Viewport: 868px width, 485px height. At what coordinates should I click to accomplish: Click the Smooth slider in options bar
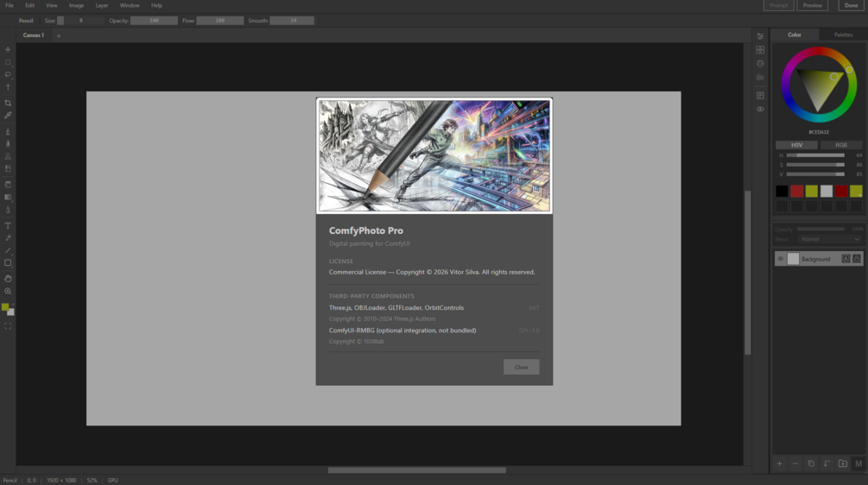point(292,21)
